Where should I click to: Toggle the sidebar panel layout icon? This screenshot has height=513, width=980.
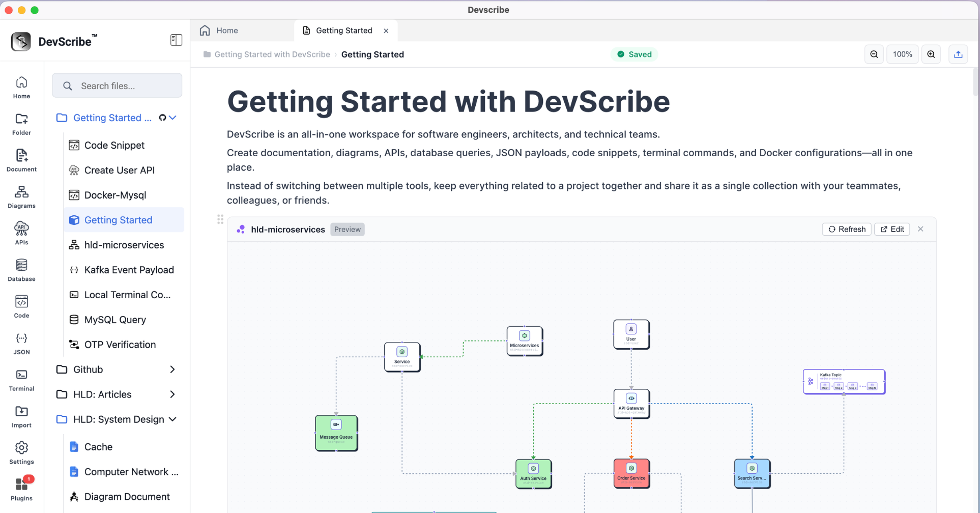click(176, 40)
